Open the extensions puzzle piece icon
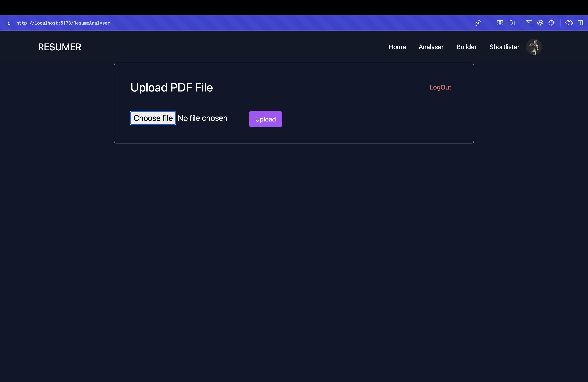This screenshot has width=588, height=382. 569,23
